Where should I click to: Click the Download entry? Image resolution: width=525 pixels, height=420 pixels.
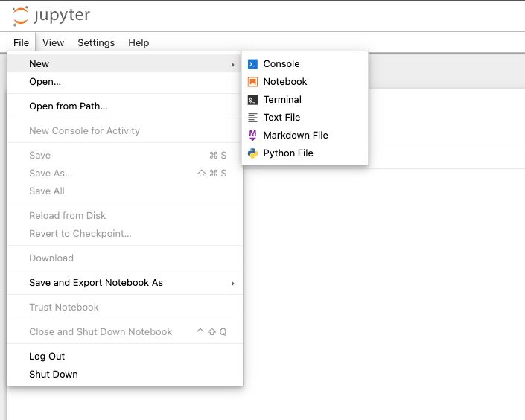(125, 258)
